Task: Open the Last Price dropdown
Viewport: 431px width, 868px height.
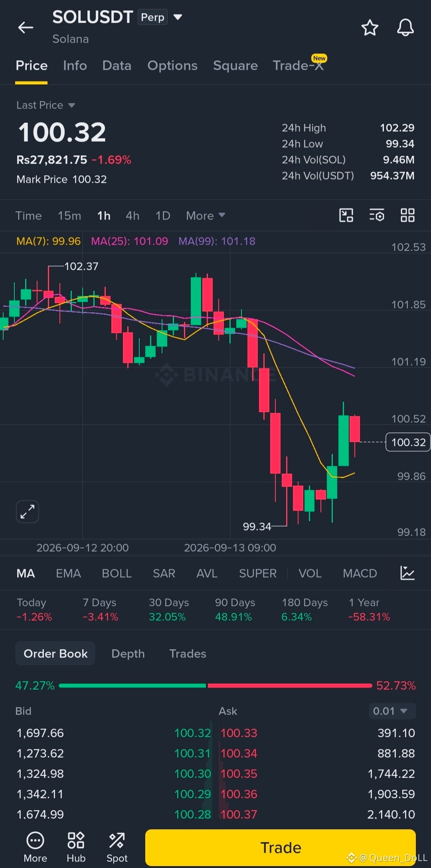Action: coord(46,105)
